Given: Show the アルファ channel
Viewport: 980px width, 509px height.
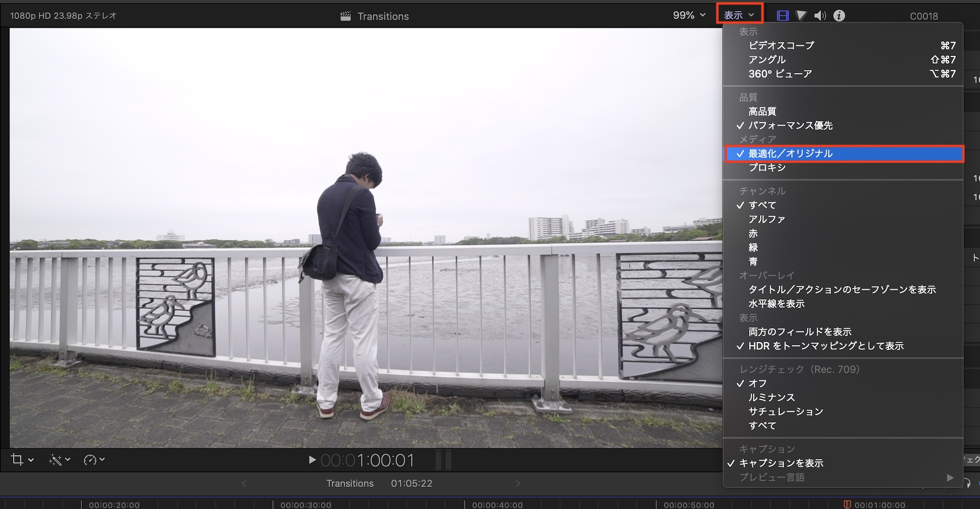Looking at the screenshot, I should tap(843, 219).
